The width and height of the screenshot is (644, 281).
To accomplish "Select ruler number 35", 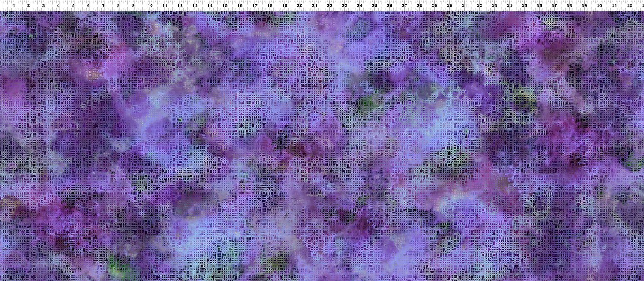I will tap(524, 6).
